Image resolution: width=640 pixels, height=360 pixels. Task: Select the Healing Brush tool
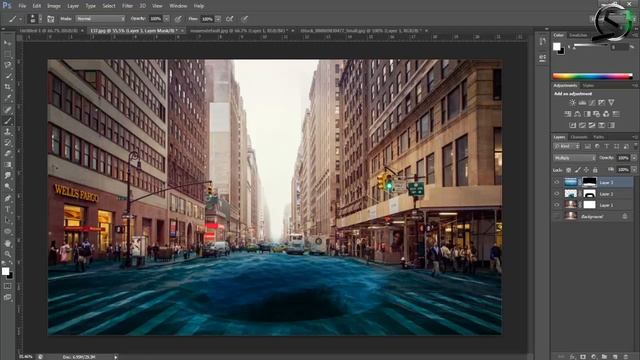7,109
